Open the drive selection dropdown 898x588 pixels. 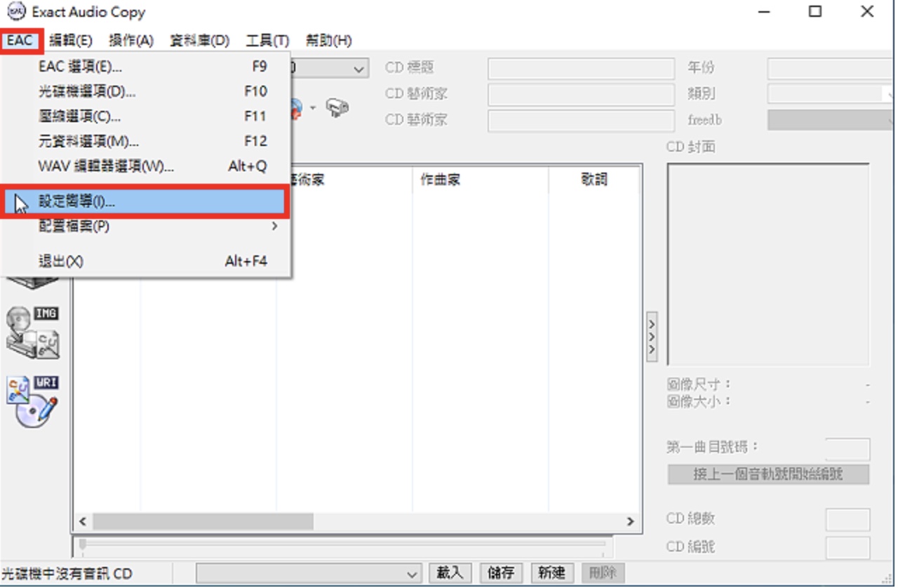tap(359, 68)
